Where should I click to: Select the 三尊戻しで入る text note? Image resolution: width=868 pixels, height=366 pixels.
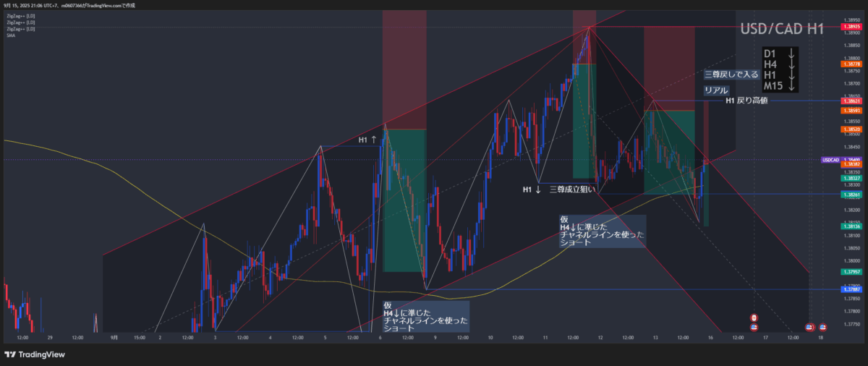click(731, 74)
